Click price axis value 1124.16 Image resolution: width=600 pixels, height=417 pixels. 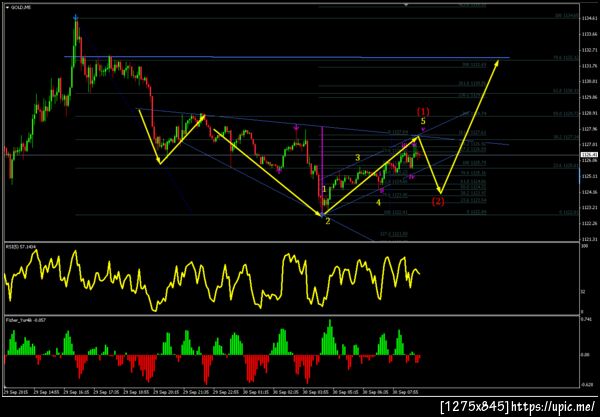coord(589,192)
